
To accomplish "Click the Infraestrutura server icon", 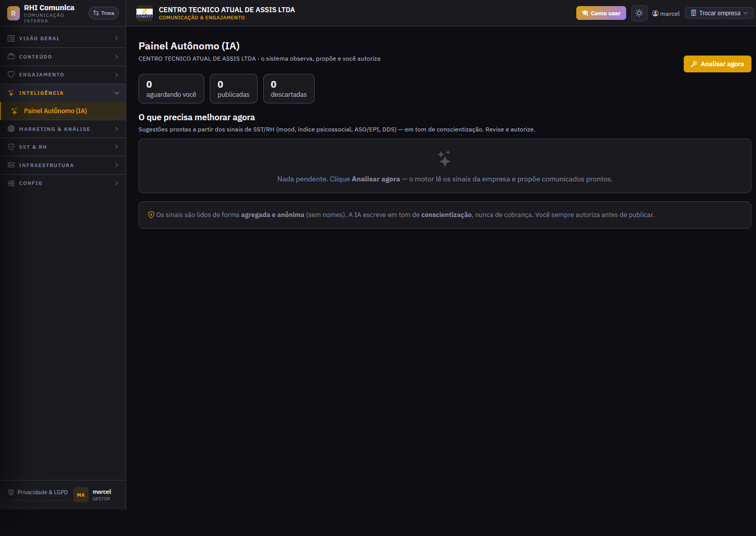I will [11, 165].
